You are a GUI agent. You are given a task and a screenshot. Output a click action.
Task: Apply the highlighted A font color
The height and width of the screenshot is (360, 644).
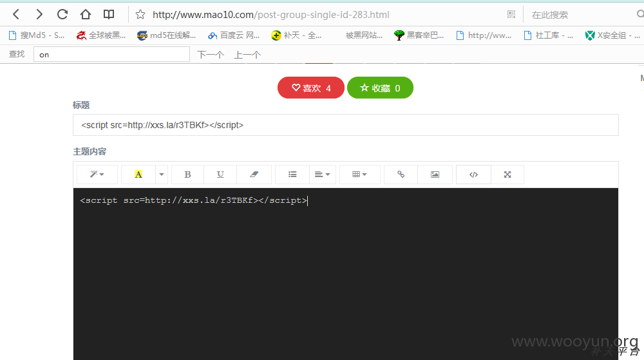138,175
